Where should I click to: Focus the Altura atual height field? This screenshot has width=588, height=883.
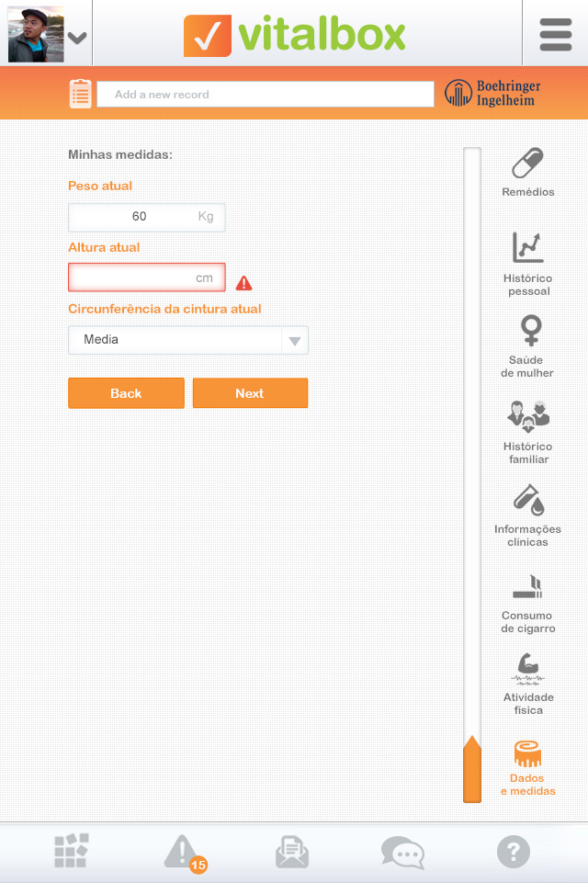[138, 277]
